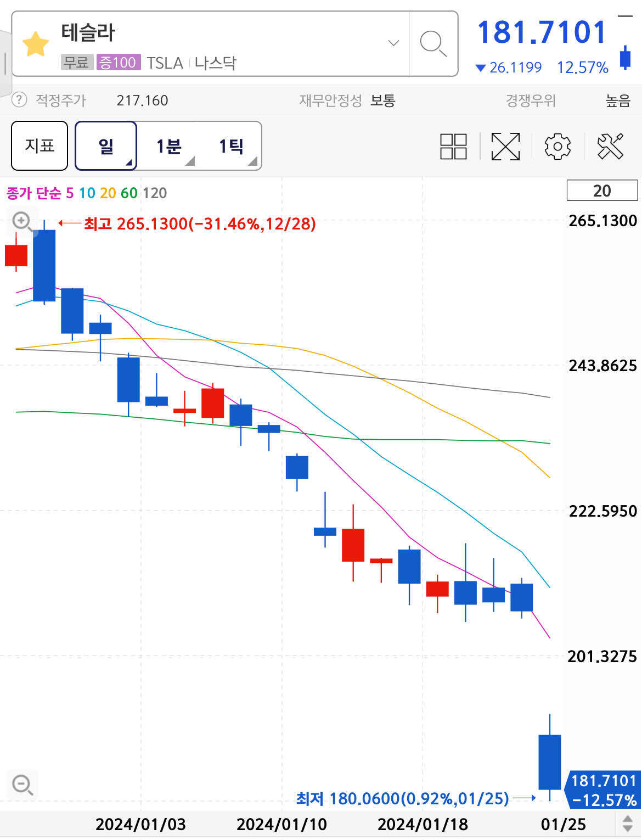Expand the Tesla stock selector dropdown
Viewport: 642px width, 840px height.
393,43
